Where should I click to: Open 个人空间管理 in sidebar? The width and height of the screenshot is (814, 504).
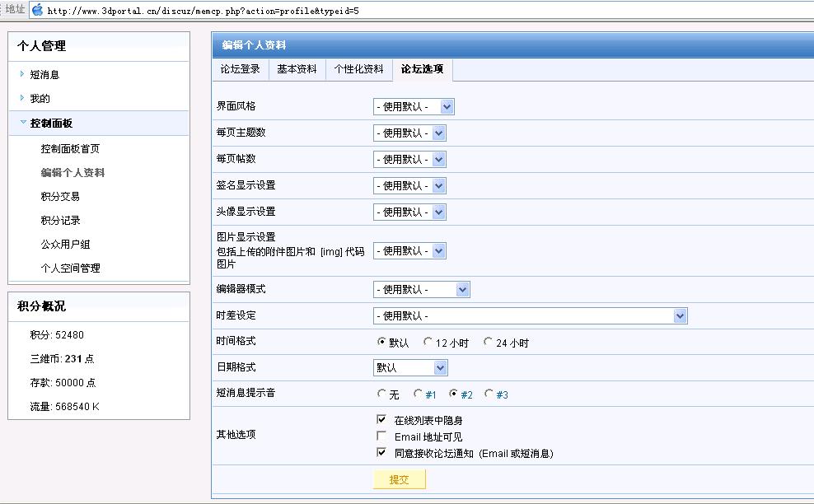70,268
